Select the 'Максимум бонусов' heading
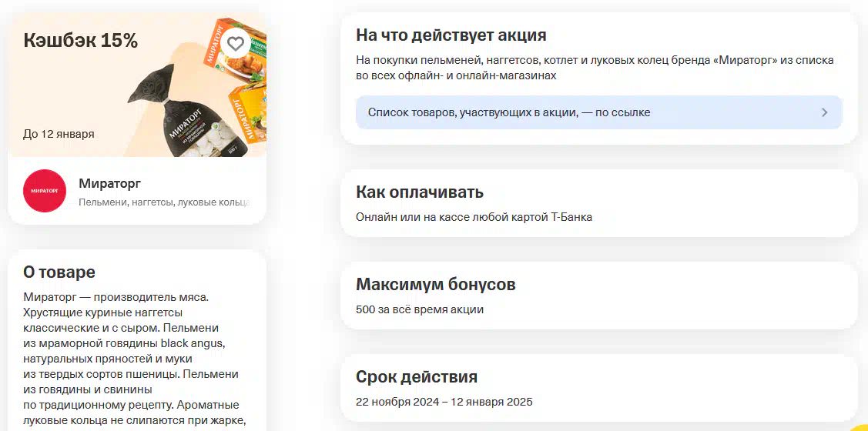 (x=435, y=285)
